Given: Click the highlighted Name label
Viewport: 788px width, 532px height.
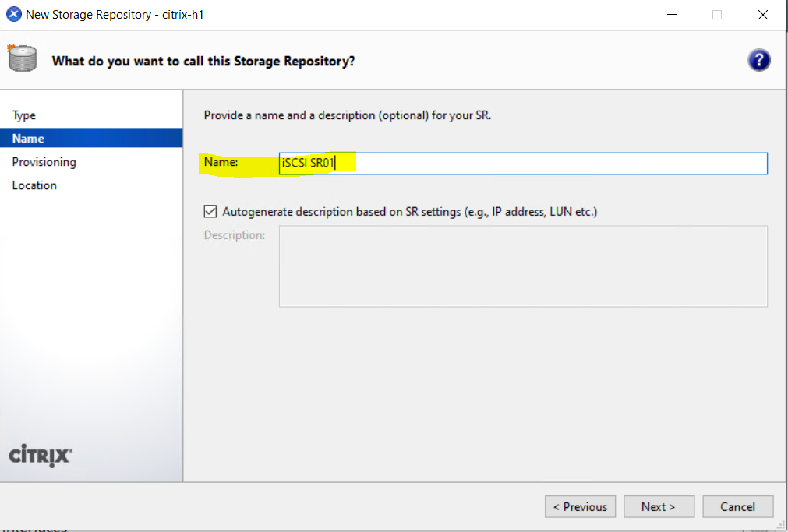Looking at the screenshot, I should pyautogui.click(x=221, y=162).
